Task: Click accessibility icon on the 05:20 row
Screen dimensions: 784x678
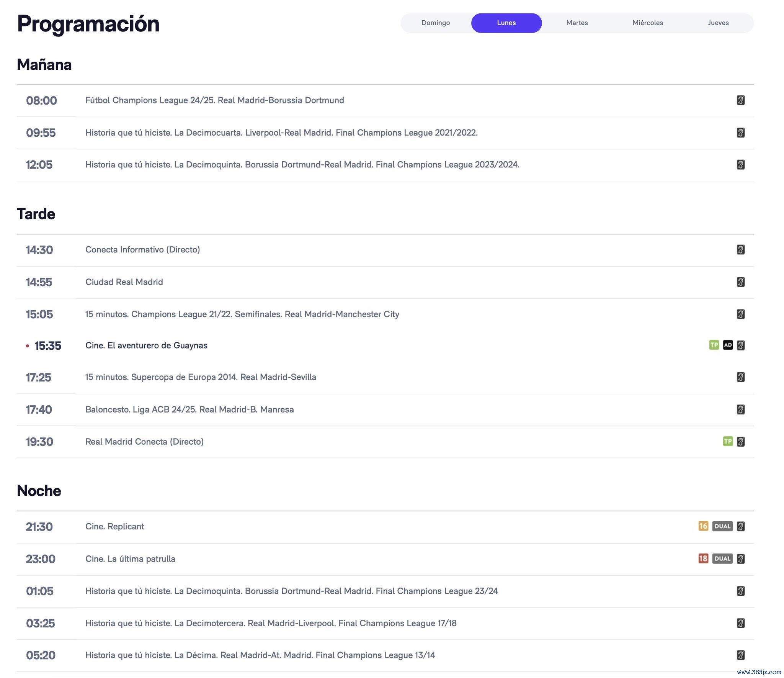Action: 740,655
